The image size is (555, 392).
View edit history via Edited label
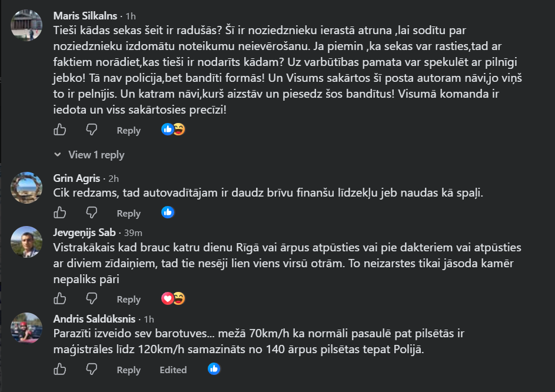coord(173,370)
